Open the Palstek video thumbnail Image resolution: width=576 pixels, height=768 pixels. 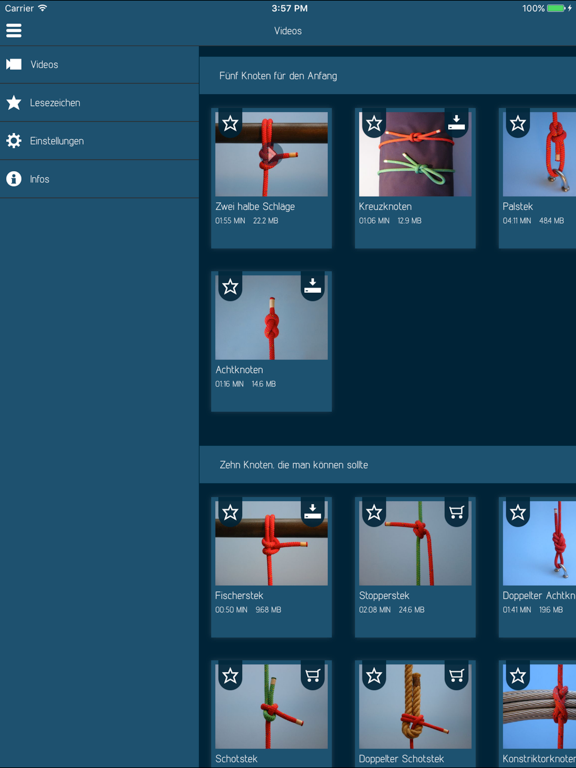pos(539,154)
